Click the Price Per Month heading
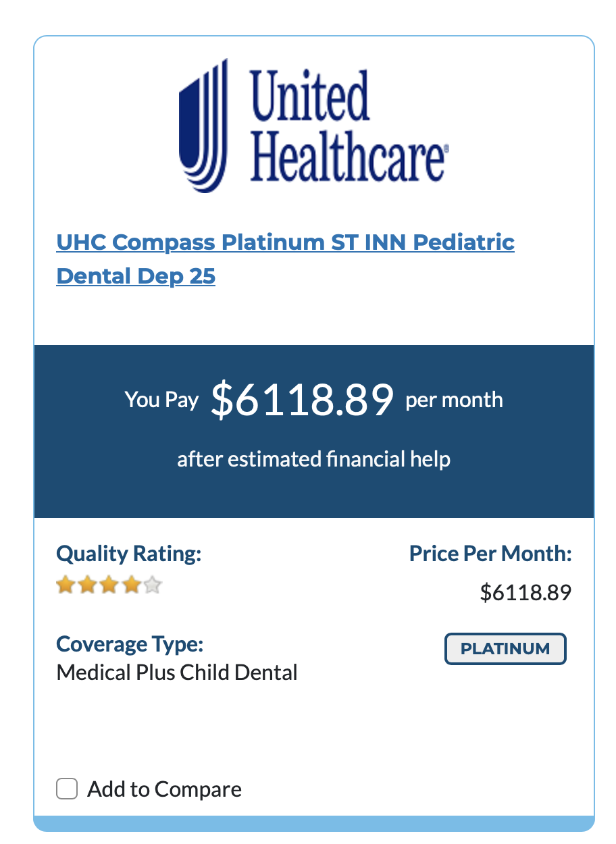Screen dimensions: 616x844 point(490,554)
